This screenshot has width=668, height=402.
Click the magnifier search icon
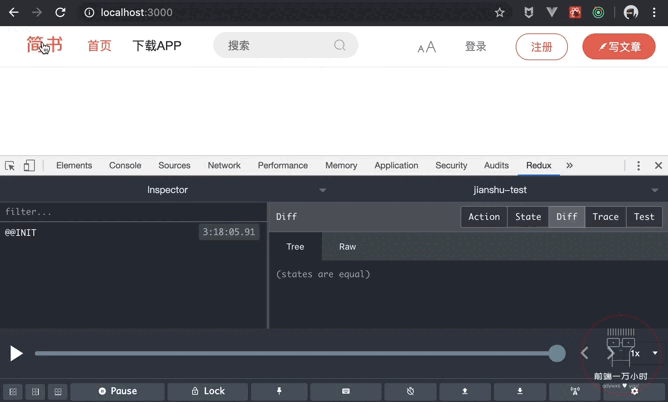click(340, 45)
